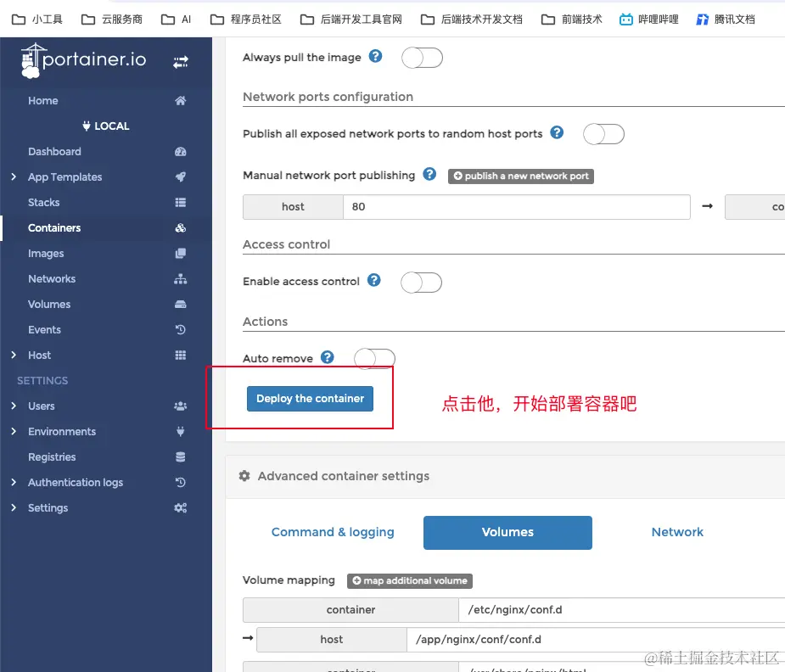Click map additional volume button
This screenshot has width=785, height=672.
tap(410, 581)
